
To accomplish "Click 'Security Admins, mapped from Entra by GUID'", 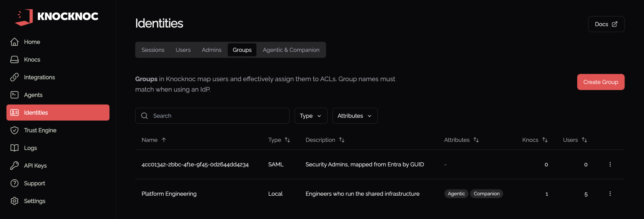I will click(x=365, y=164).
